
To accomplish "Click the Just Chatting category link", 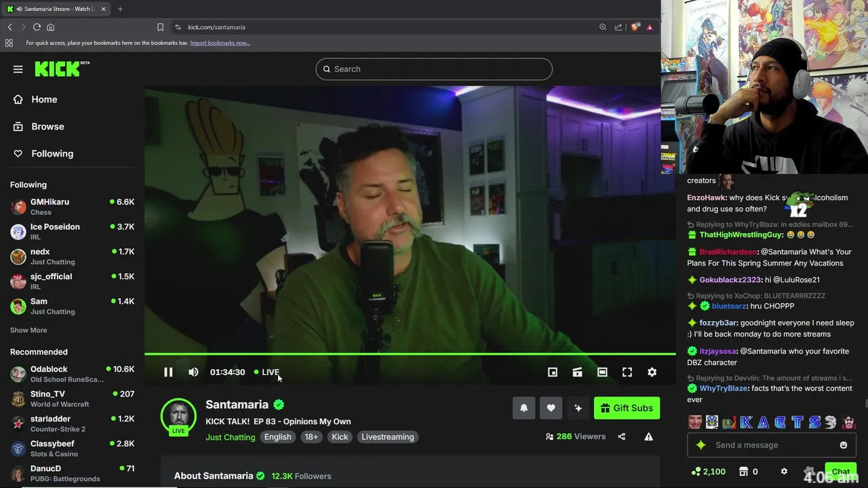I will click(x=231, y=437).
